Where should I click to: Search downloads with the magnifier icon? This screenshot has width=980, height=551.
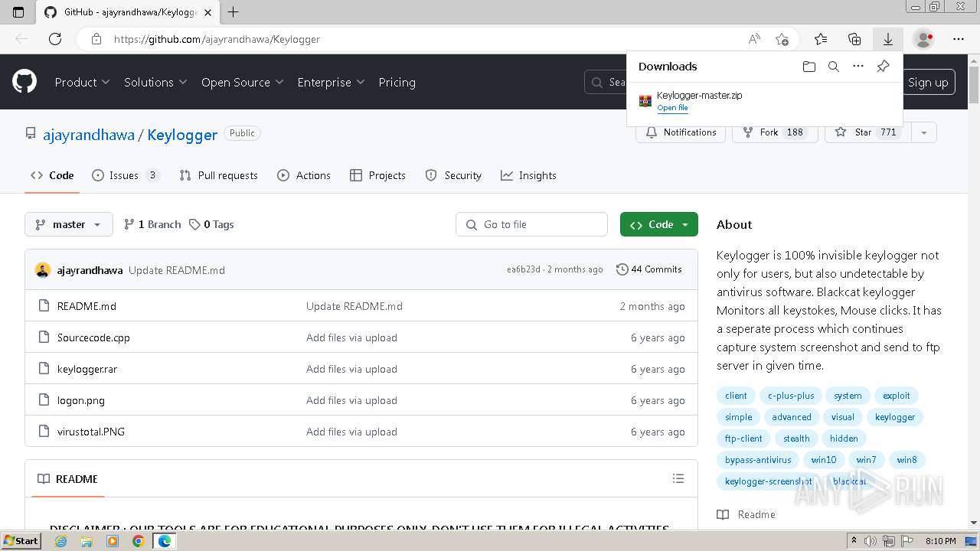[834, 67]
